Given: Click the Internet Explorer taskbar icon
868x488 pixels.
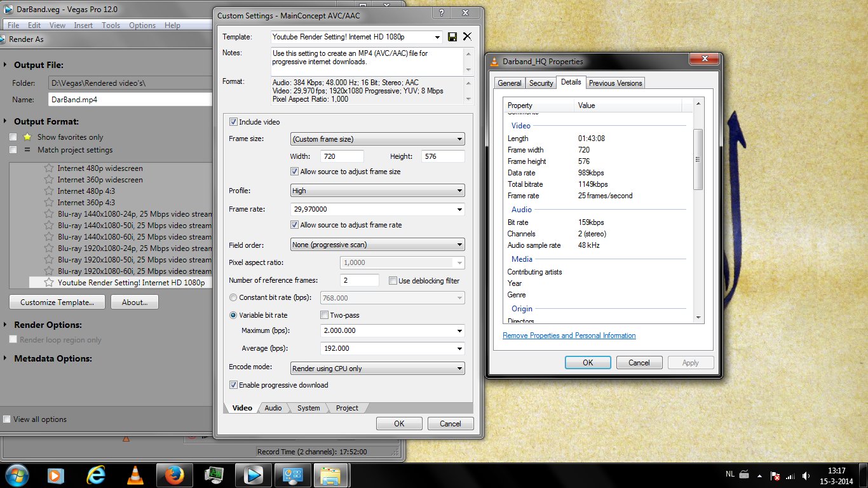Looking at the screenshot, I should [x=96, y=475].
